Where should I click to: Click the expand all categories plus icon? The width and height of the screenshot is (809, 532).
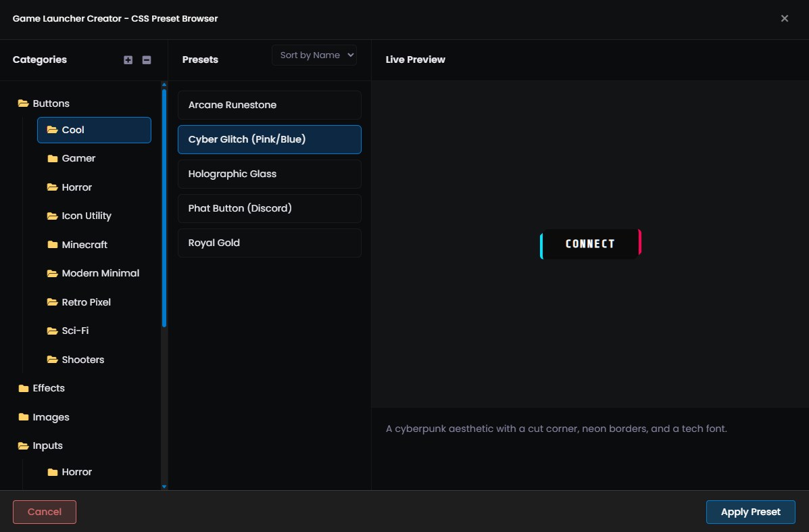[x=128, y=60]
